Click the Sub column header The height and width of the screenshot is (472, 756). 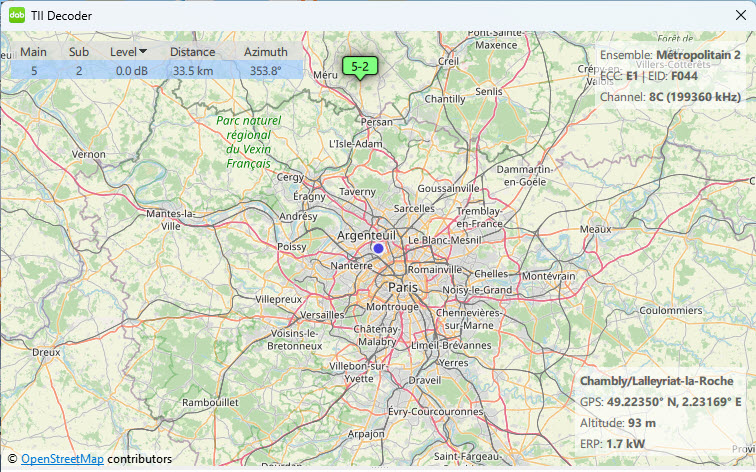(79, 52)
